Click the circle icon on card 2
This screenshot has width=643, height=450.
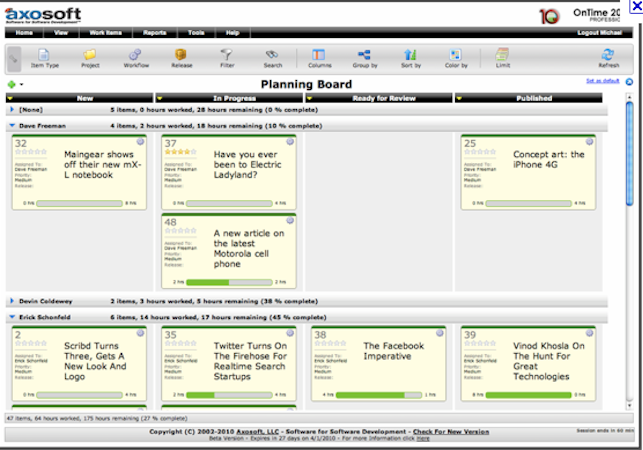(x=140, y=333)
